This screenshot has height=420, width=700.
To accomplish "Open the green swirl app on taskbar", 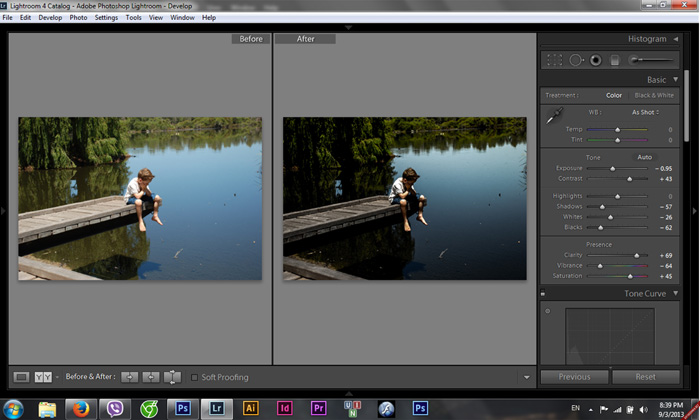I will (149, 409).
